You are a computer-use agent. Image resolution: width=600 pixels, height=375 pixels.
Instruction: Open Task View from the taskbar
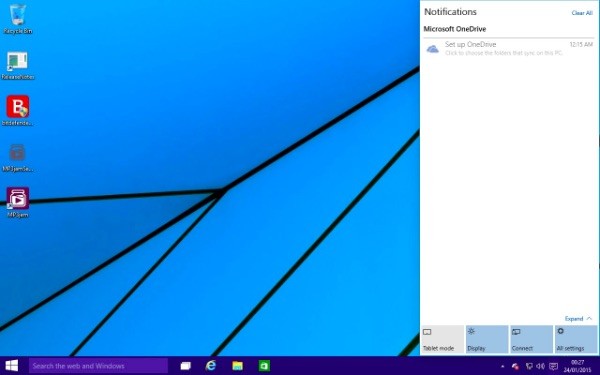point(186,366)
